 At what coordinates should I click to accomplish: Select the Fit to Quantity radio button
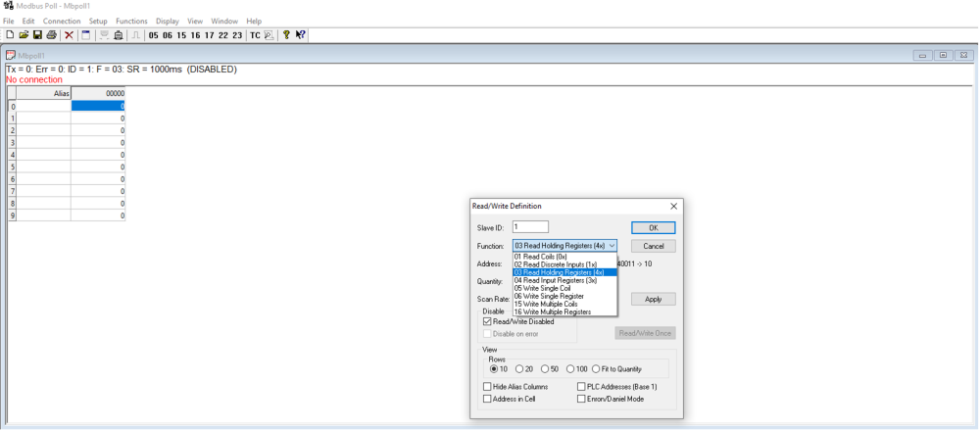(596, 368)
